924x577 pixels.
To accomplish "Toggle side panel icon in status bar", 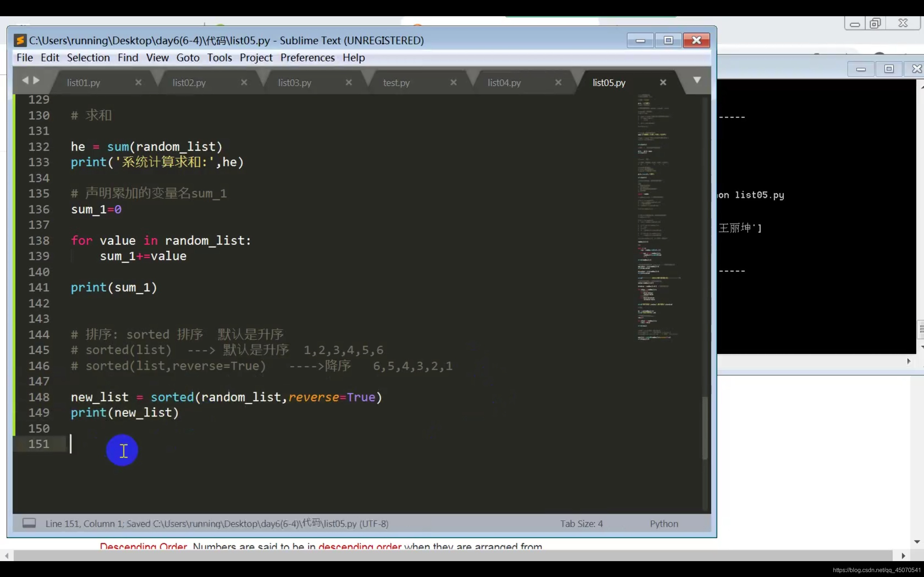I will click(29, 523).
